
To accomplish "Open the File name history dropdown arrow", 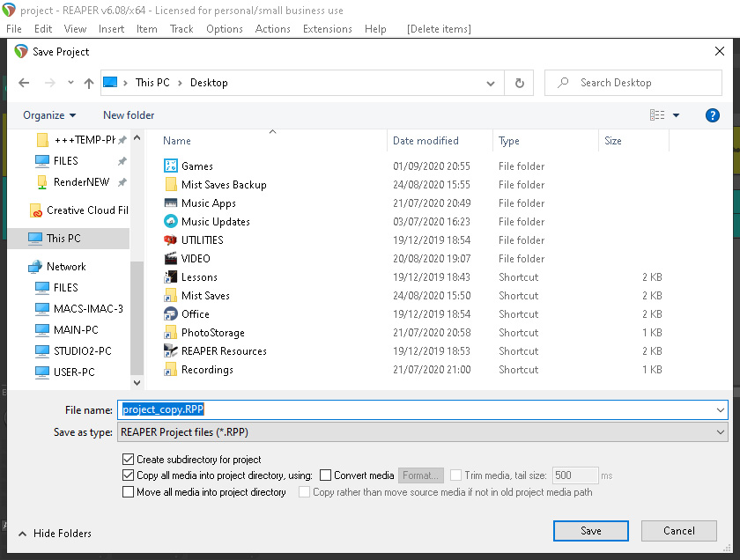I will (721, 410).
